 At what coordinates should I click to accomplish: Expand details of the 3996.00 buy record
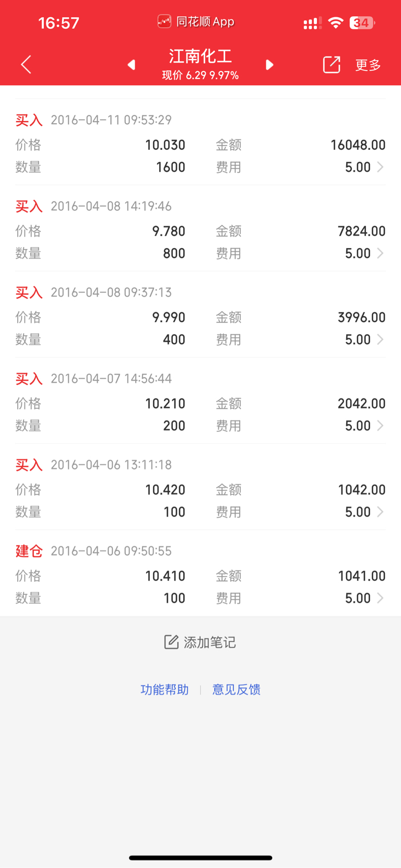[x=380, y=339]
